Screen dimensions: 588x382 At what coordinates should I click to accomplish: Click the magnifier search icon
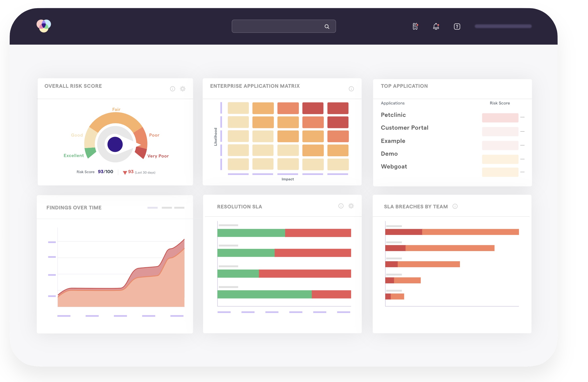[327, 27]
